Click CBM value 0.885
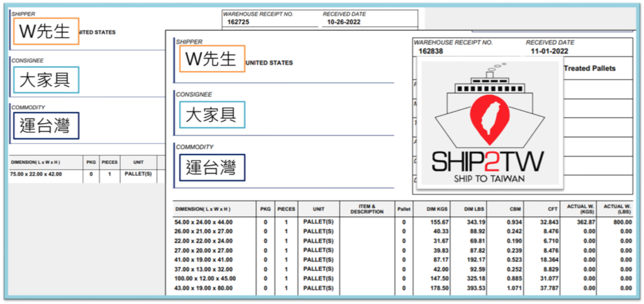 pyautogui.click(x=514, y=279)
